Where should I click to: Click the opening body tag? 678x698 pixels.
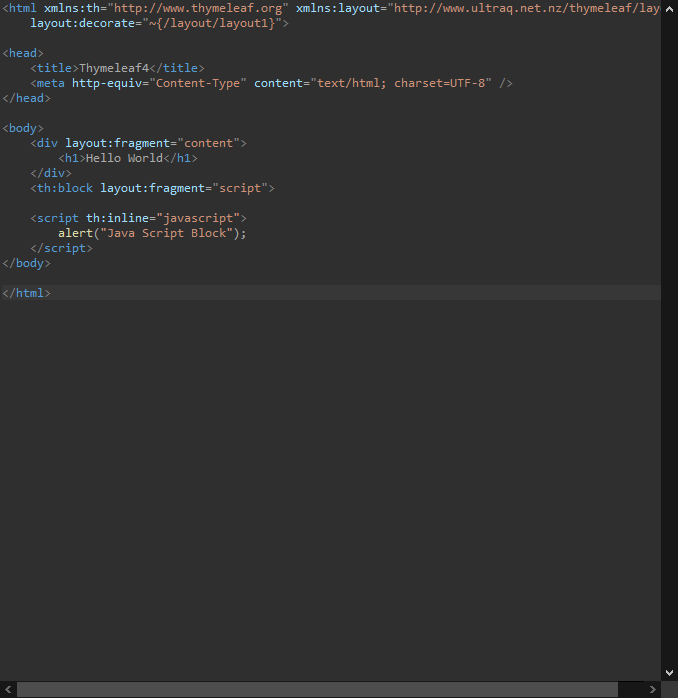23,128
